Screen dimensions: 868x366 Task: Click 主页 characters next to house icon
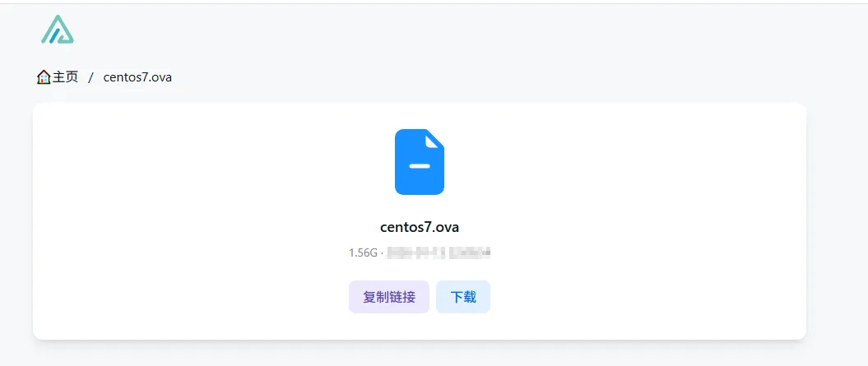pyautogui.click(x=65, y=77)
